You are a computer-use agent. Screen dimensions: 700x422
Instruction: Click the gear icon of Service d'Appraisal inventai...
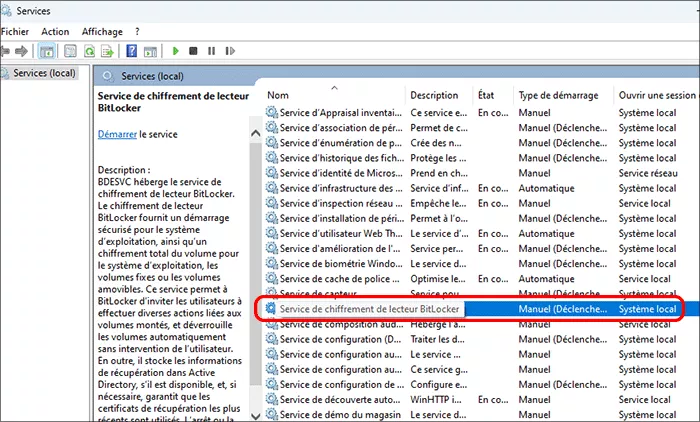[x=271, y=112]
